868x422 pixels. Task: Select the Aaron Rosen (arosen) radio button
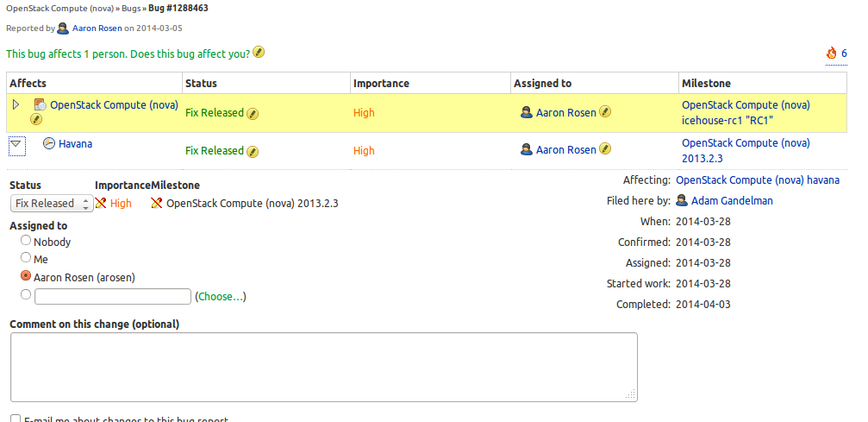pyautogui.click(x=27, y=276)
